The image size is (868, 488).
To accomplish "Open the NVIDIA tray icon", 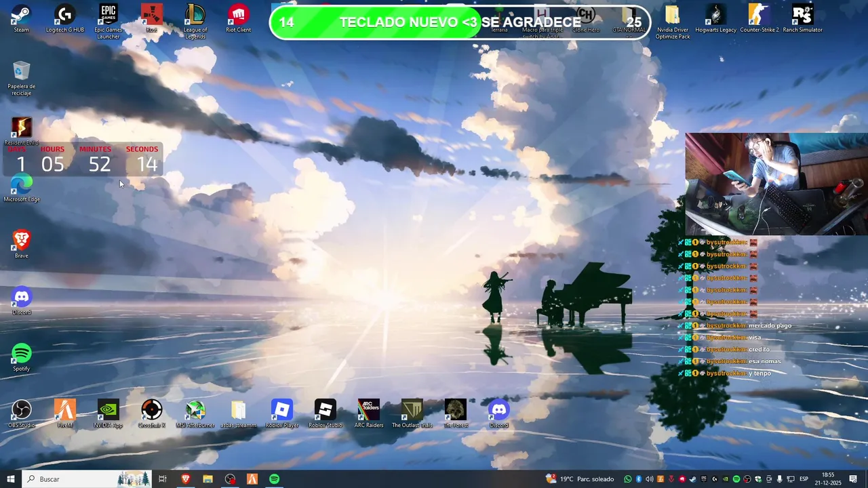I will [725, 479].
